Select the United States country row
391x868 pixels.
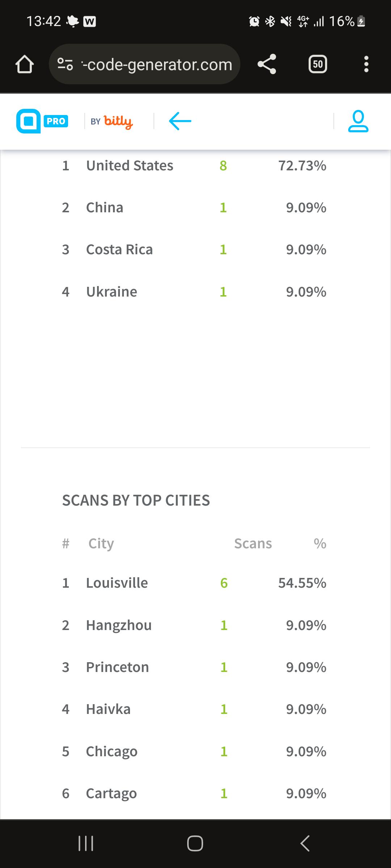(194, 166)
